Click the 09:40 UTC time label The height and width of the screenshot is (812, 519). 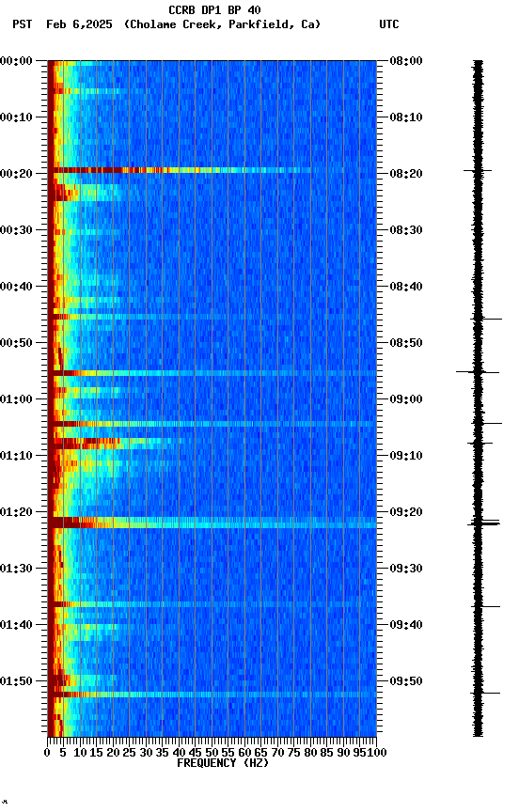tap(406, 625)
